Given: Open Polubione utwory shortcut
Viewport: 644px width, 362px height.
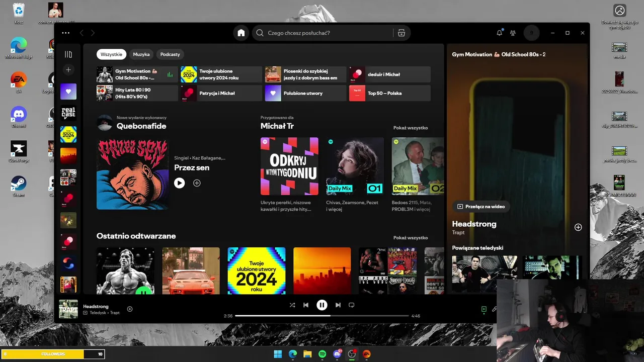Looking at the screenshot, I should [305, 93].
